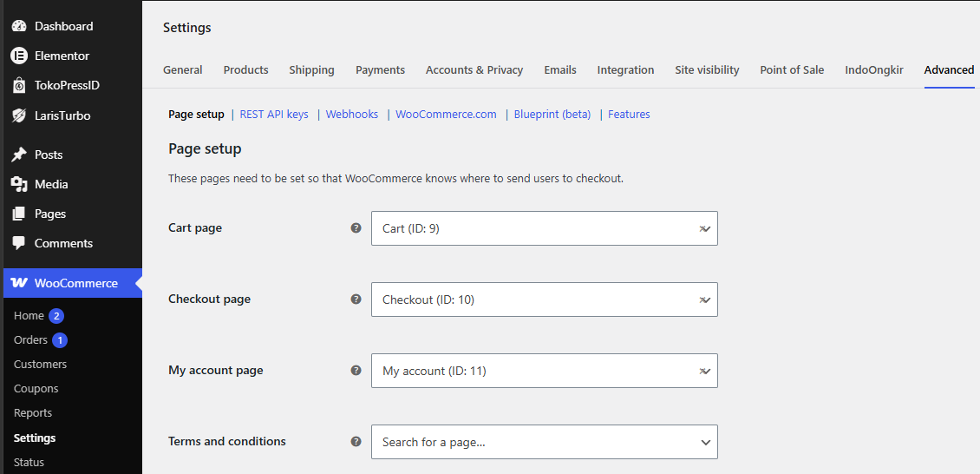Click the Comments speech bubble icon
Viewport: 980px width, 474px height.
coord(19,243)
